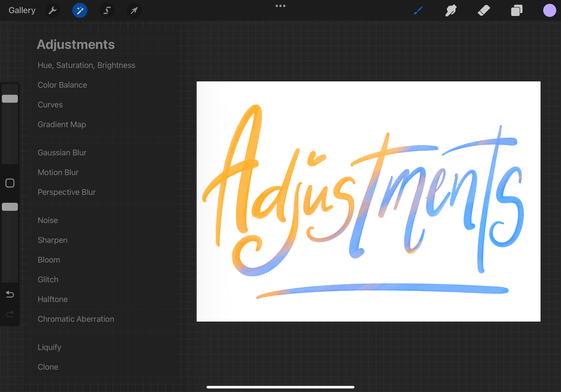Tap the Adjustments lettering canvas

click(x=368, y=201)
